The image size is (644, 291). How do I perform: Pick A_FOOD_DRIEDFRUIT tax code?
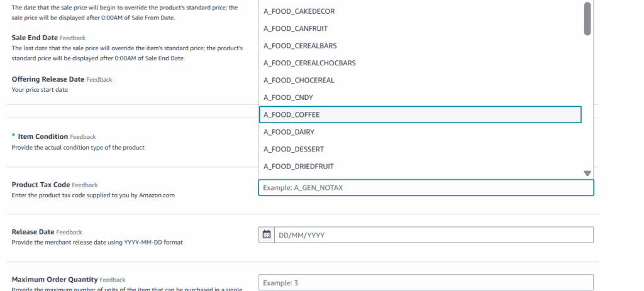coord(298,166)
